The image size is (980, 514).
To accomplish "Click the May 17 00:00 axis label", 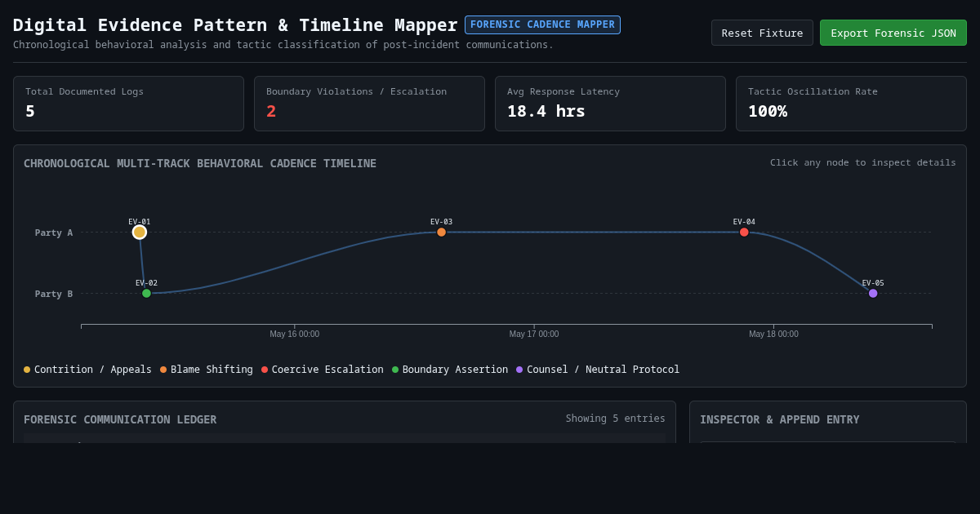I will pos(534,335).
